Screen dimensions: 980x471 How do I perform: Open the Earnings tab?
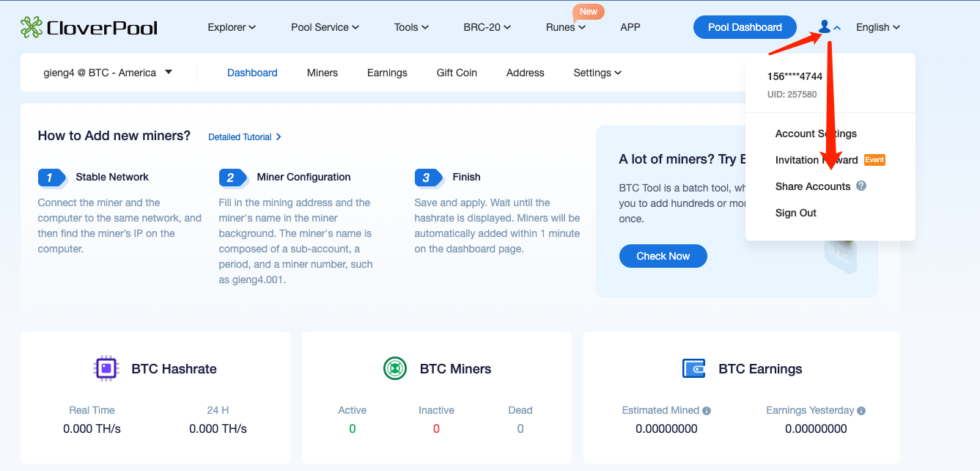pyautogui.click(x=387, y=73)
